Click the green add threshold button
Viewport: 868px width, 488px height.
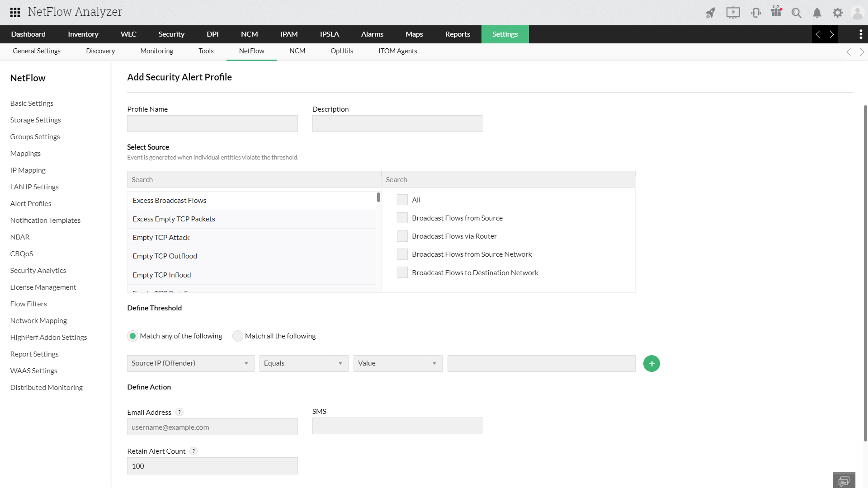(651, 364)
